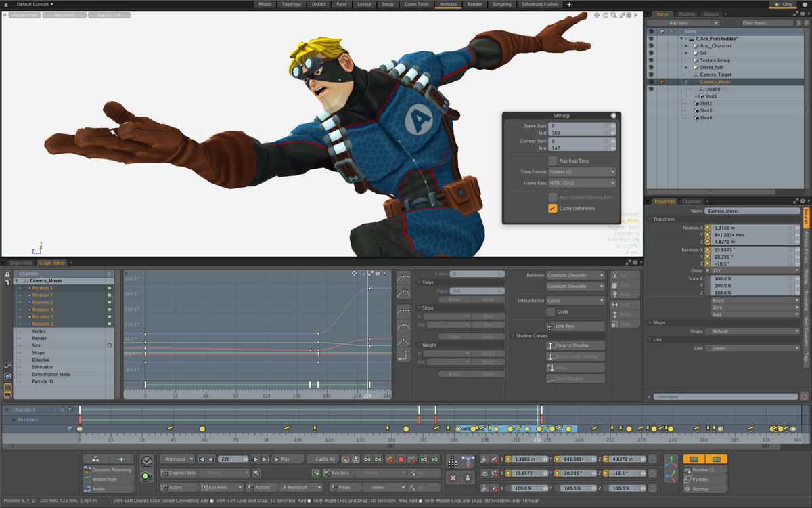Click the green status light icon

click(146, 477)
